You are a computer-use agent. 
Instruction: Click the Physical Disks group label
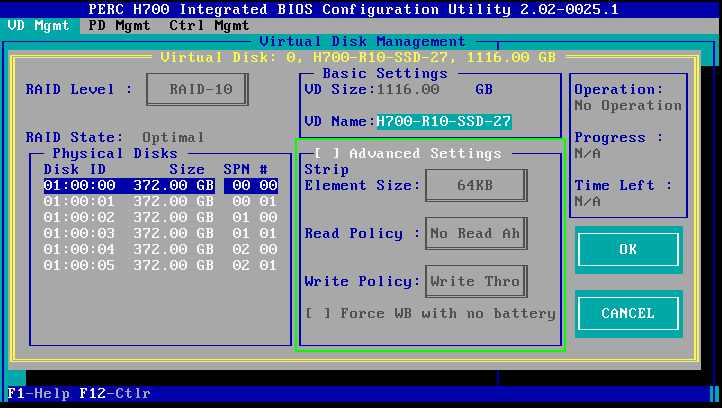pos(115,153)
